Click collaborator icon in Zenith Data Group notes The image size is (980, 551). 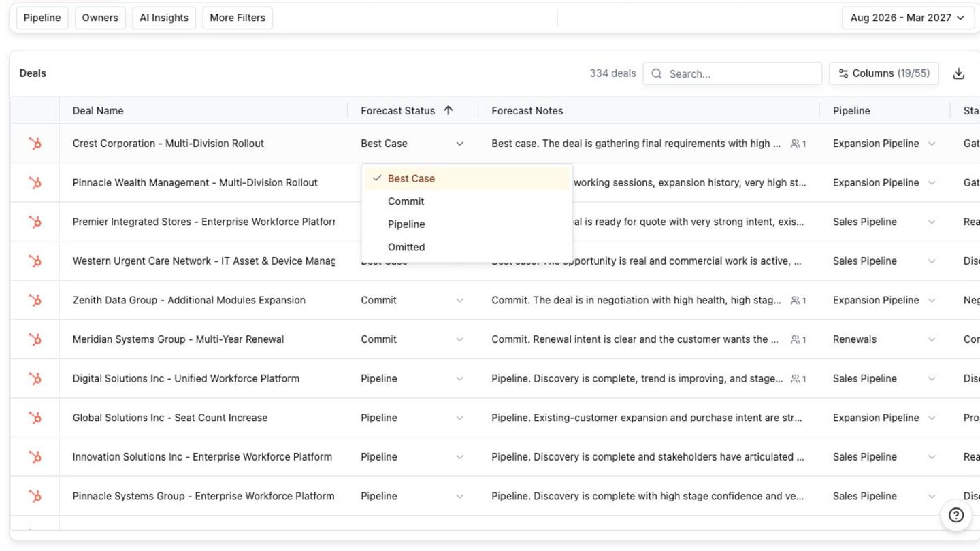(x=798, y=300)
